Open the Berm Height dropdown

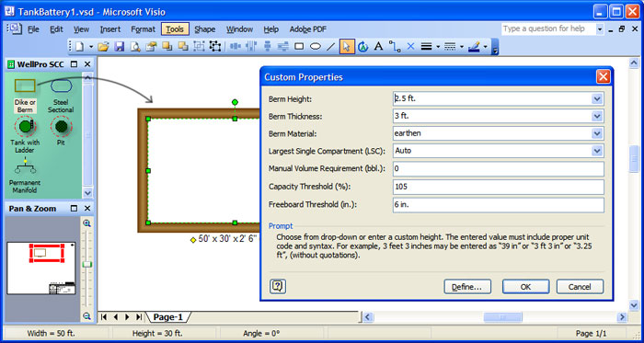click(x=597, y=99)
